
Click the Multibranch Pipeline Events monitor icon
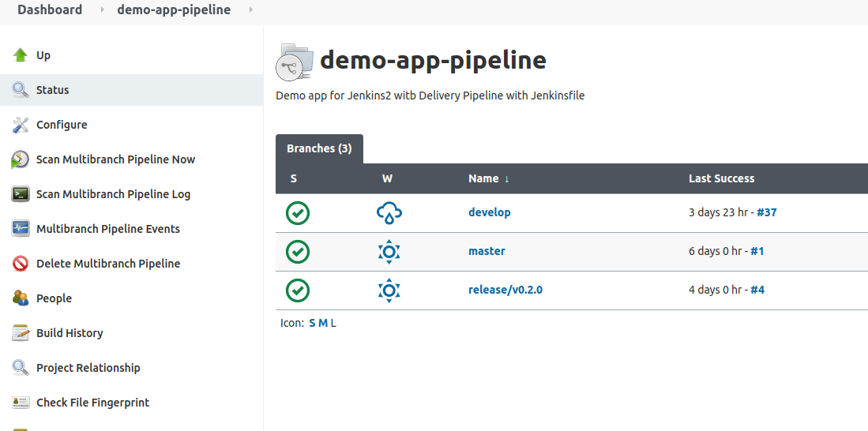click(21, 229)
